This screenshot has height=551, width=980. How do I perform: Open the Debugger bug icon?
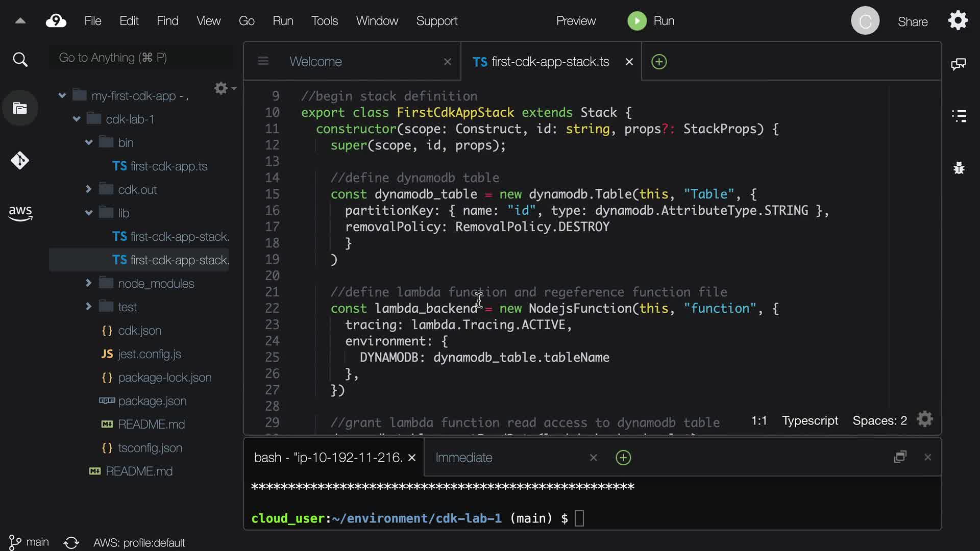click(959, 168)
